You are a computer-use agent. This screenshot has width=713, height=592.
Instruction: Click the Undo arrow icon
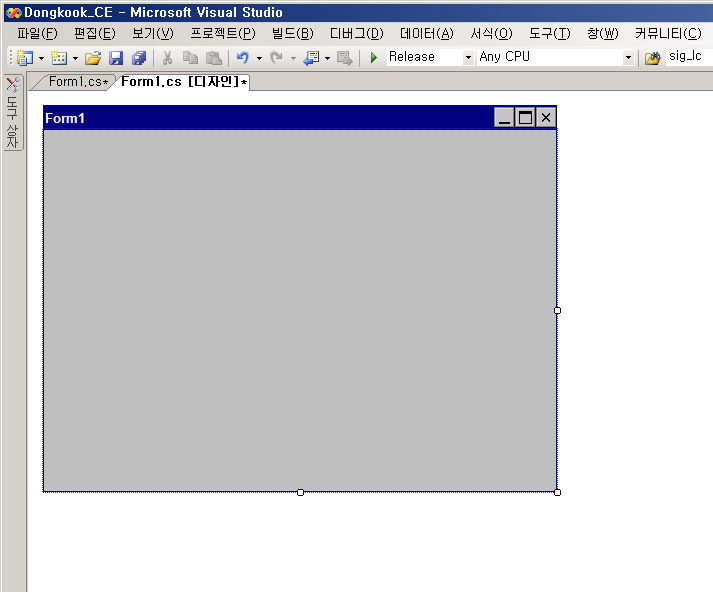[243, 58]
